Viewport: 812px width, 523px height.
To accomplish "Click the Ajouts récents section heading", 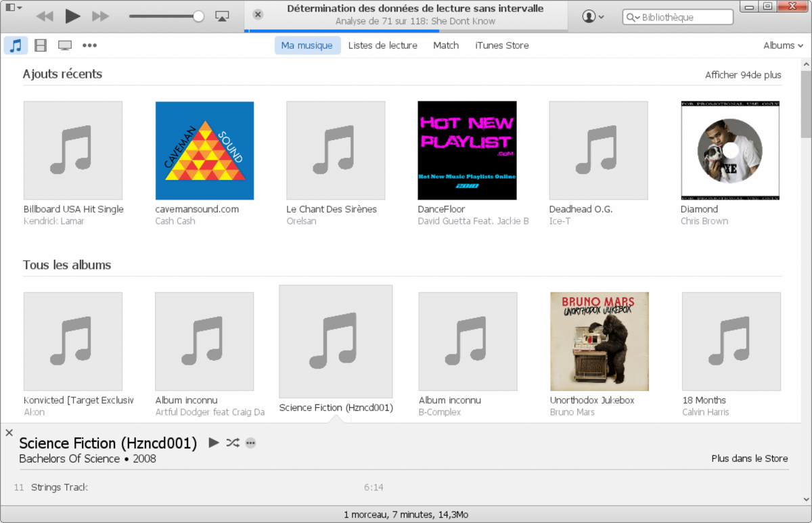I will point(62,74).
